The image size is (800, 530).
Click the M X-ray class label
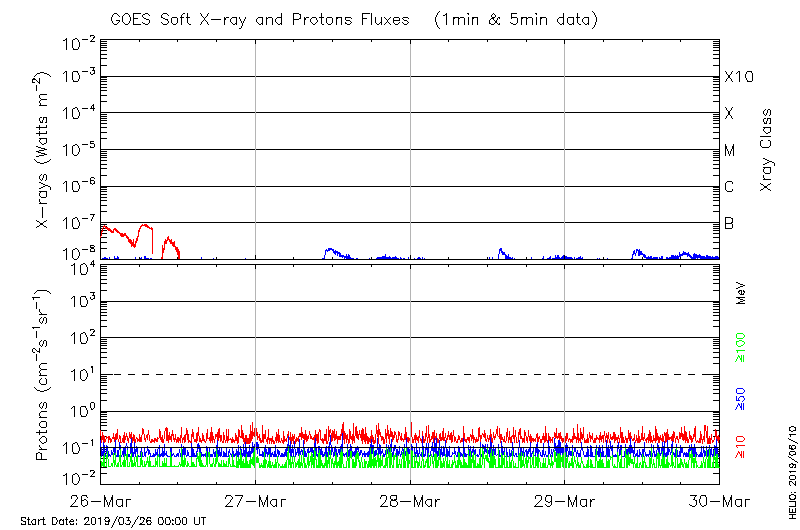pyautogui.click(x=730, y=151)
